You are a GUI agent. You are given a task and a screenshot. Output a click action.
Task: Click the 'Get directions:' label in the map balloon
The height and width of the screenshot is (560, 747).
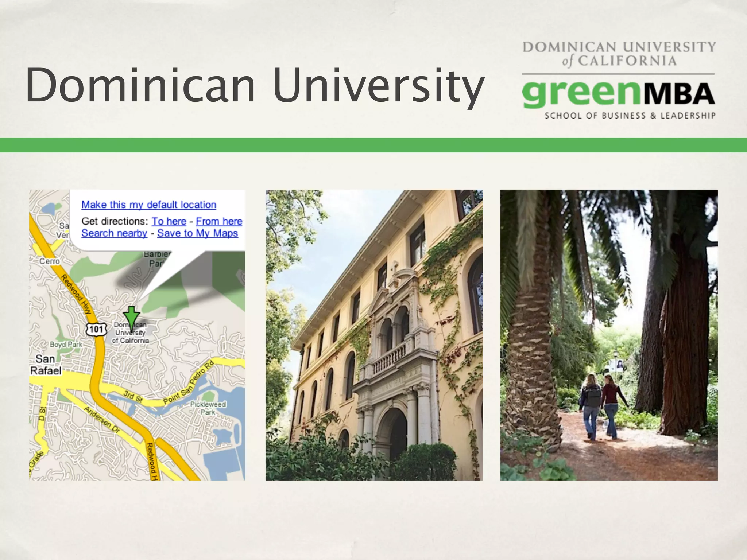tap(115, 221)
